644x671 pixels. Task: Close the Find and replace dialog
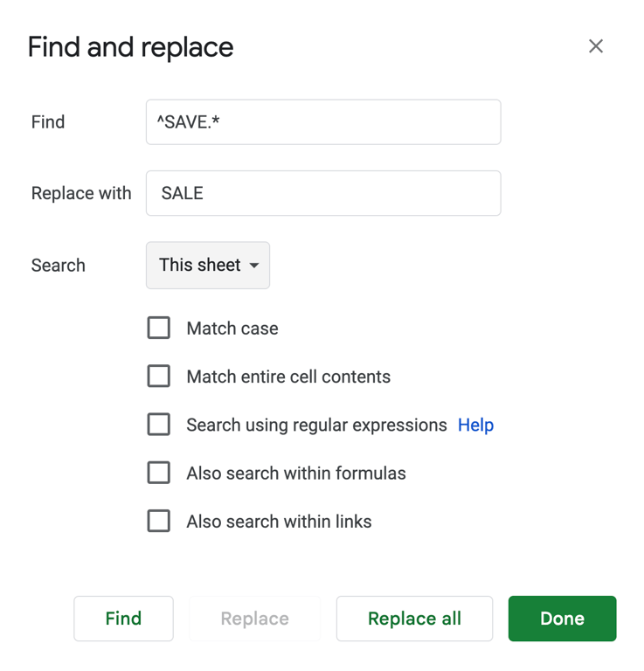coord(595,46)
